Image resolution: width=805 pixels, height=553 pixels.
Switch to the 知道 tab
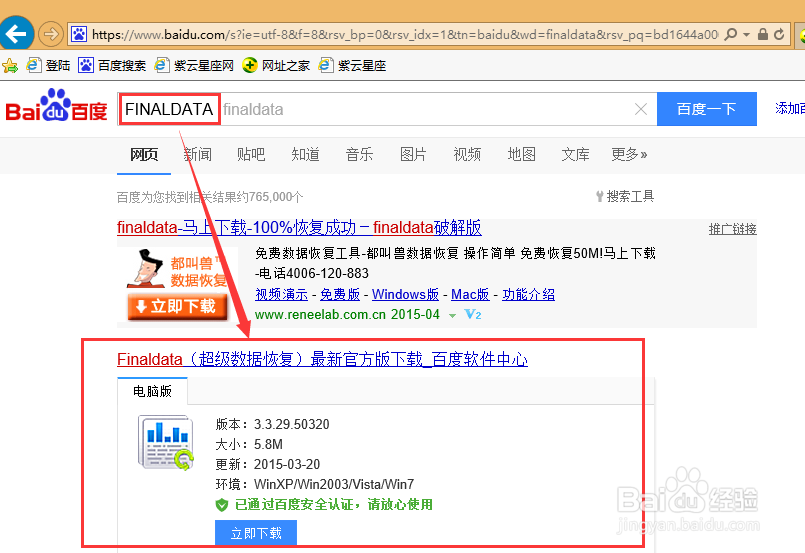305,154
